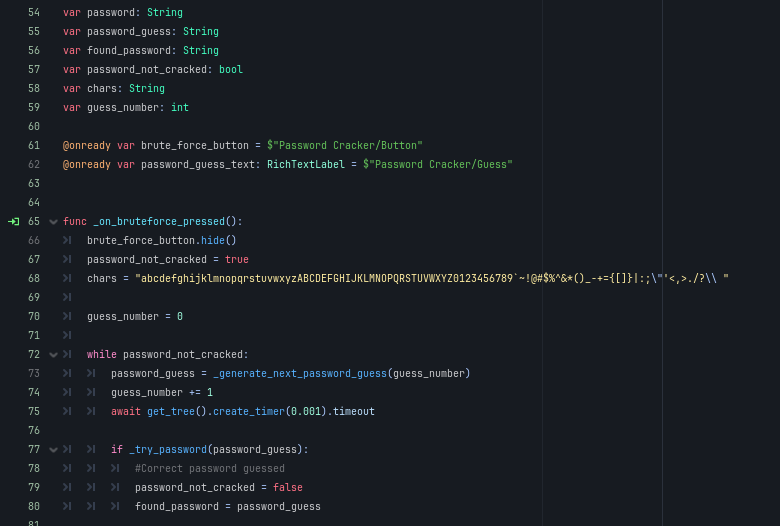Click line number 80 in the gutter
This screenshot has width=780, height=526.
(x=34, y=507)
